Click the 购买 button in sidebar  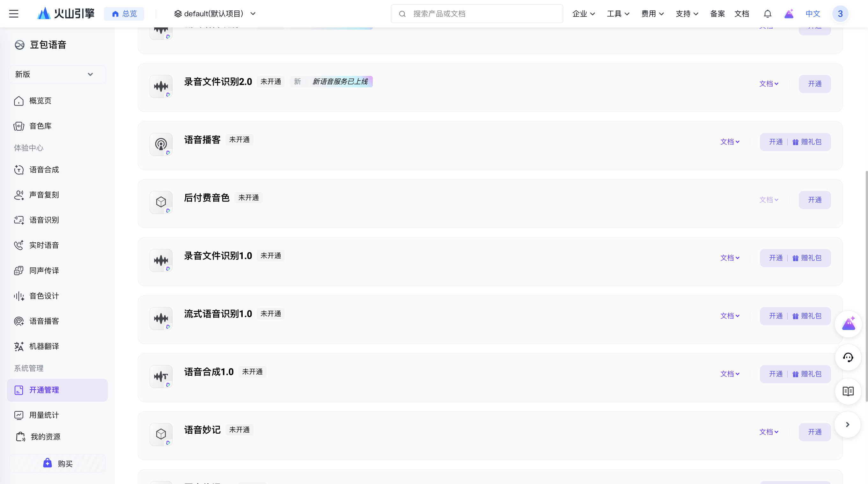pyautogui.click(x=57, y=464)
